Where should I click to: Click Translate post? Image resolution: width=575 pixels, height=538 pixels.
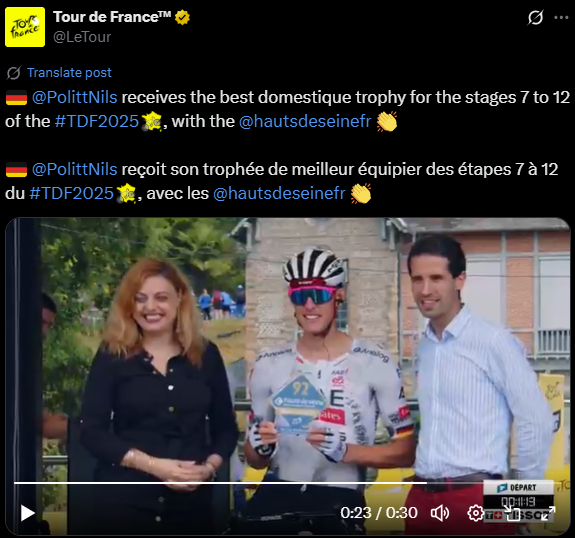(69, 73)
